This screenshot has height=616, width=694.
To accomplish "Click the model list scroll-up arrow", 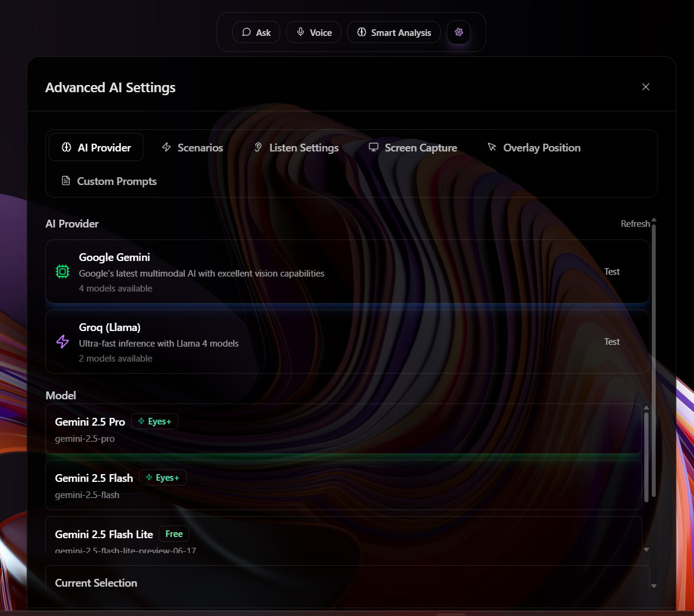I will [646, 408].
